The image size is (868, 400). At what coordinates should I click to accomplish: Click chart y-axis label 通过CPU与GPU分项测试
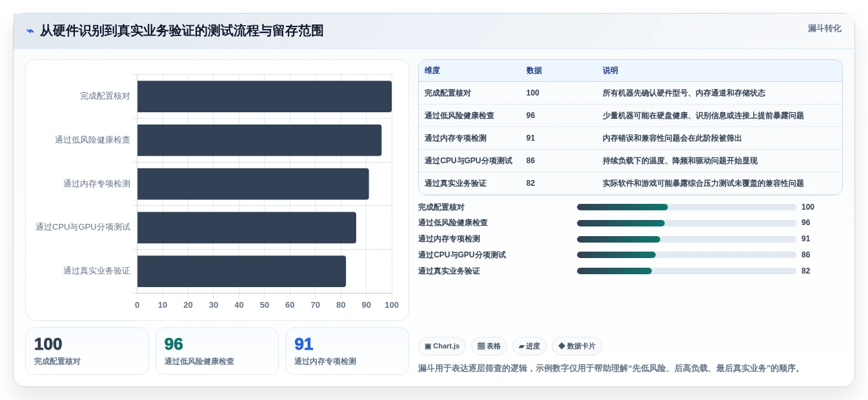pyautogui.click(x=83, y=227)
